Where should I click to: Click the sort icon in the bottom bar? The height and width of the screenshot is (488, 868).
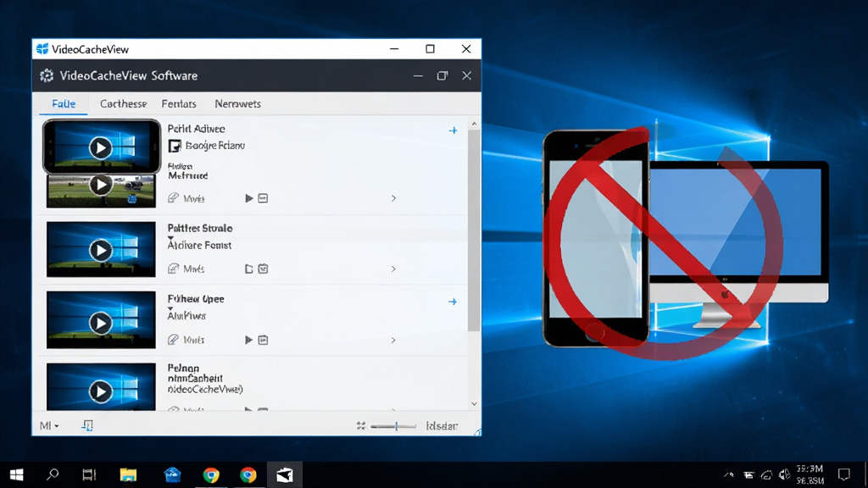click(x=87, y=425)
